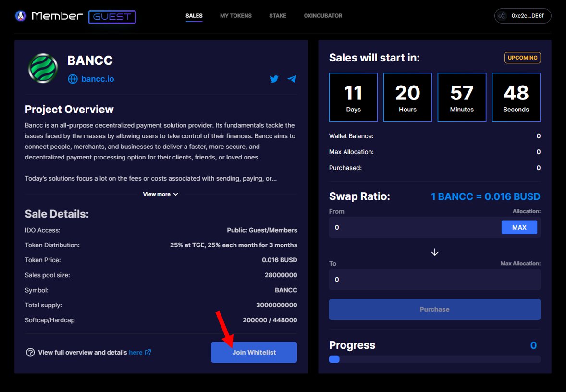Image resolution: width=566 pixels, height=392 pixels.
Task: Go to the STAKE tab
Action: pyautogui.click(x=278, y=16)
